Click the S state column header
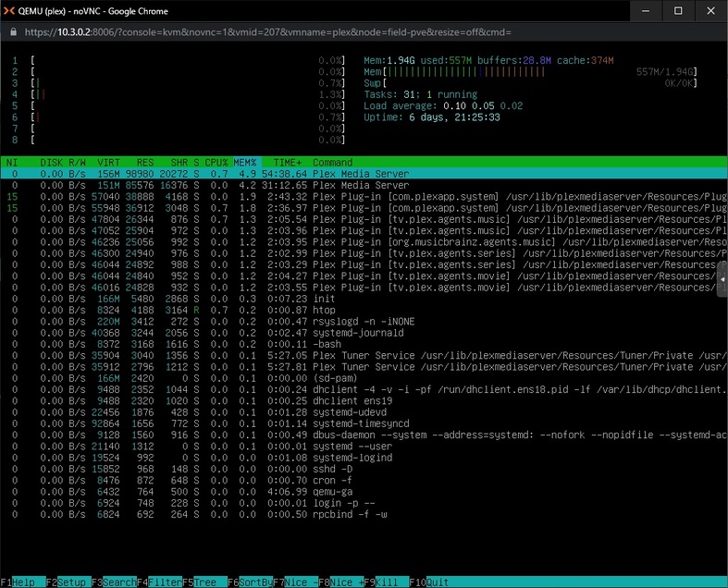 pos(196,163)
